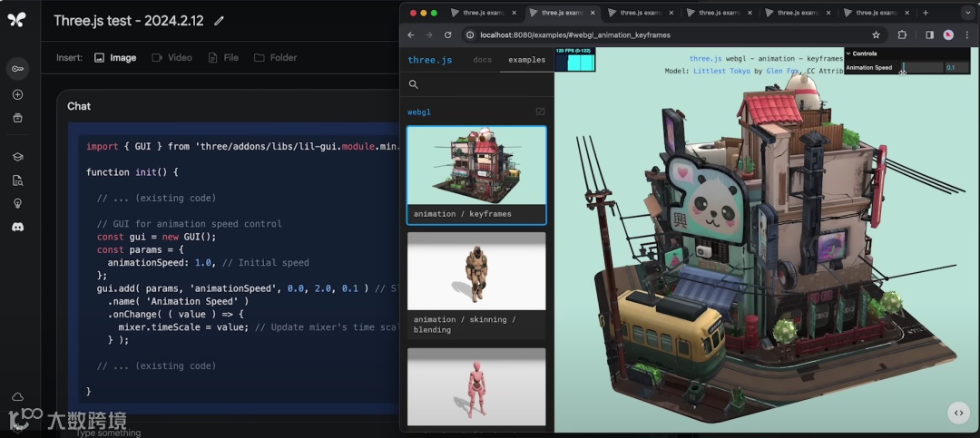Click the 'mixer.timeScale = value;' code line
980x438 pixels.
[184, 326]
